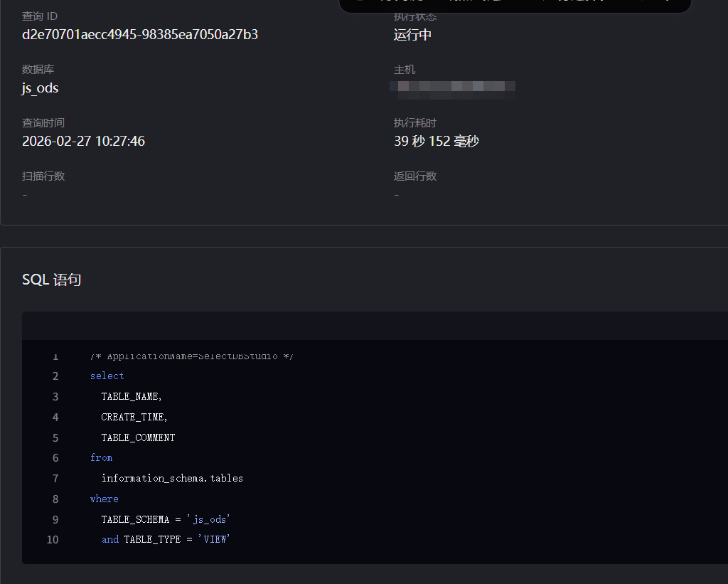Click the database name js_ods

[x=41, y=88]
